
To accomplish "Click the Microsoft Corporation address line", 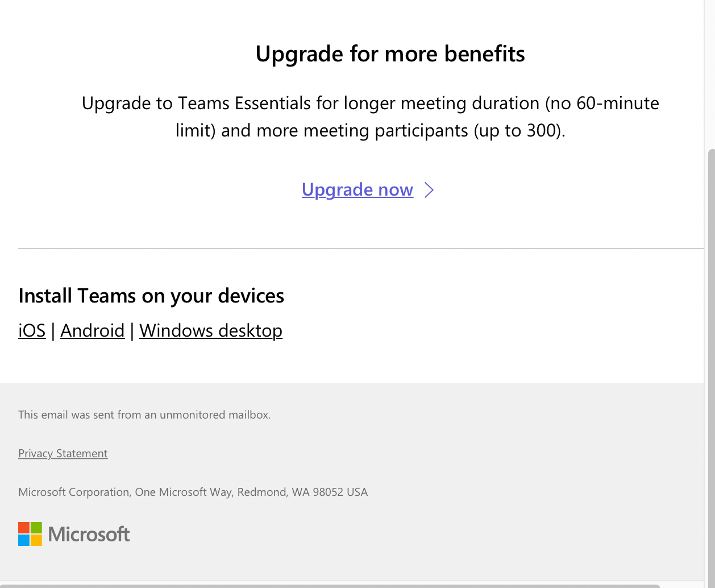I will tap(193, 492).
